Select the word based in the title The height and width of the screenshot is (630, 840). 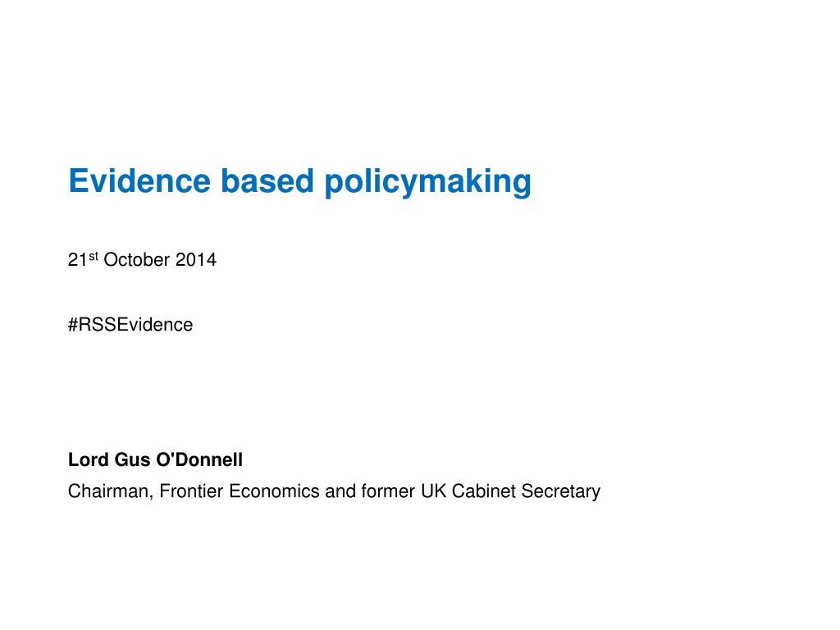pyautogui.click(x=267, y=180)
